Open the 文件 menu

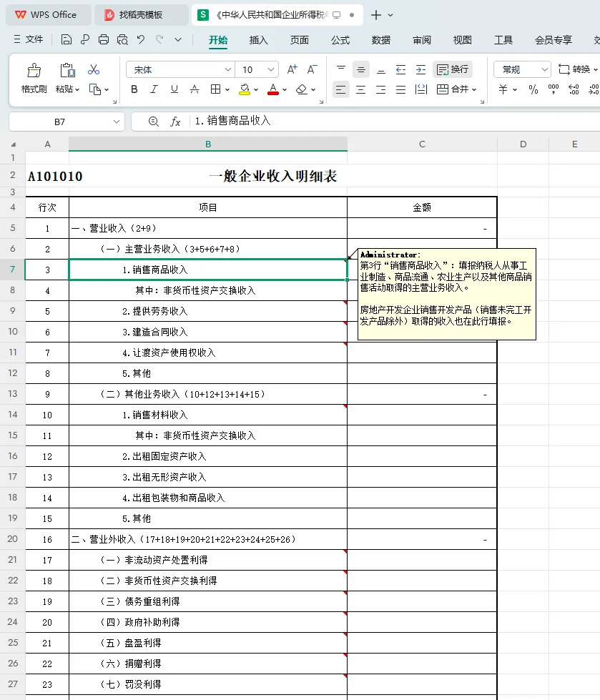pyautogui.click(x=29, y=39)
